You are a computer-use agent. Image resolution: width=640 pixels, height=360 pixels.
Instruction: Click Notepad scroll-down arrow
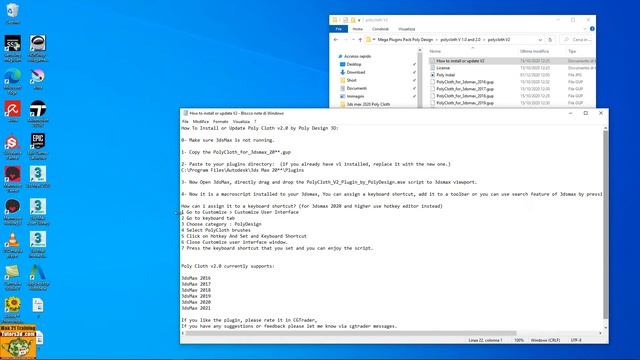point(605,327)
